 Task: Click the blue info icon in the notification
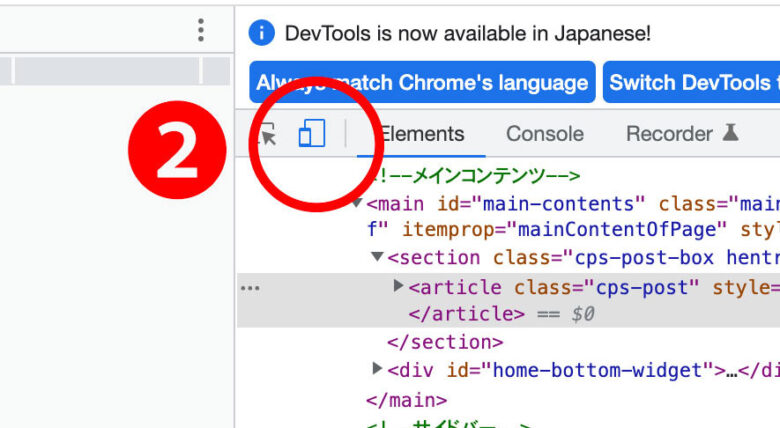(x=262, y=33)
